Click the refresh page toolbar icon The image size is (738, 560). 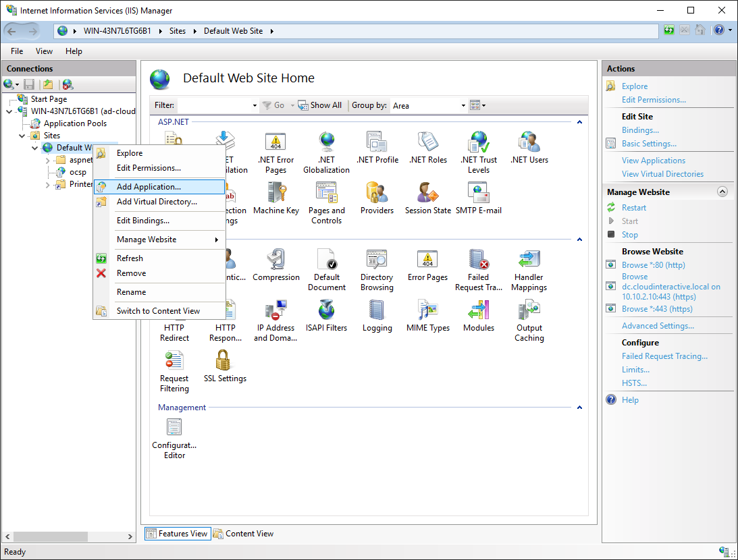(669, 30)
